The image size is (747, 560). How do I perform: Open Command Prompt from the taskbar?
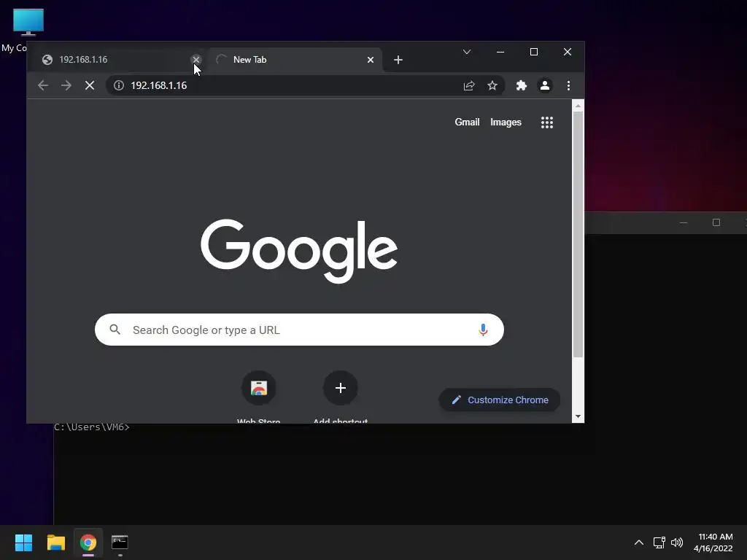(120, 542)
